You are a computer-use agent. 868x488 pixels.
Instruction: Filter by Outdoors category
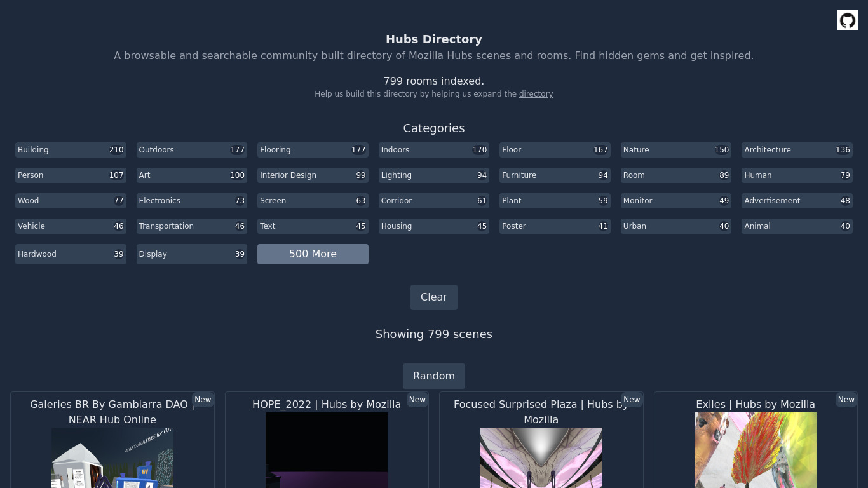point(192,150)
